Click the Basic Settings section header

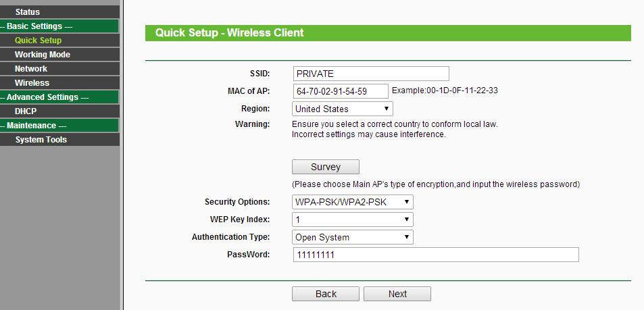(59, 26)
